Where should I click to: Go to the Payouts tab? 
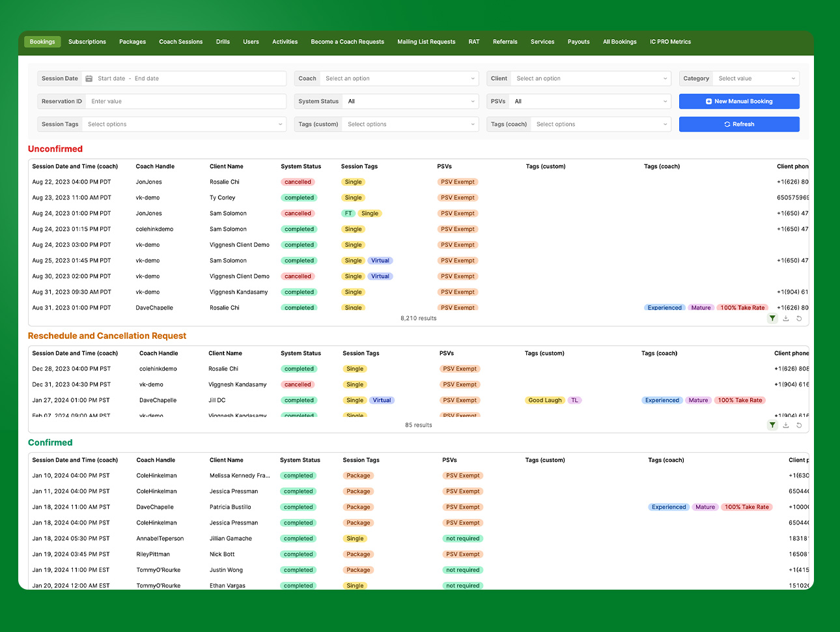578,42
